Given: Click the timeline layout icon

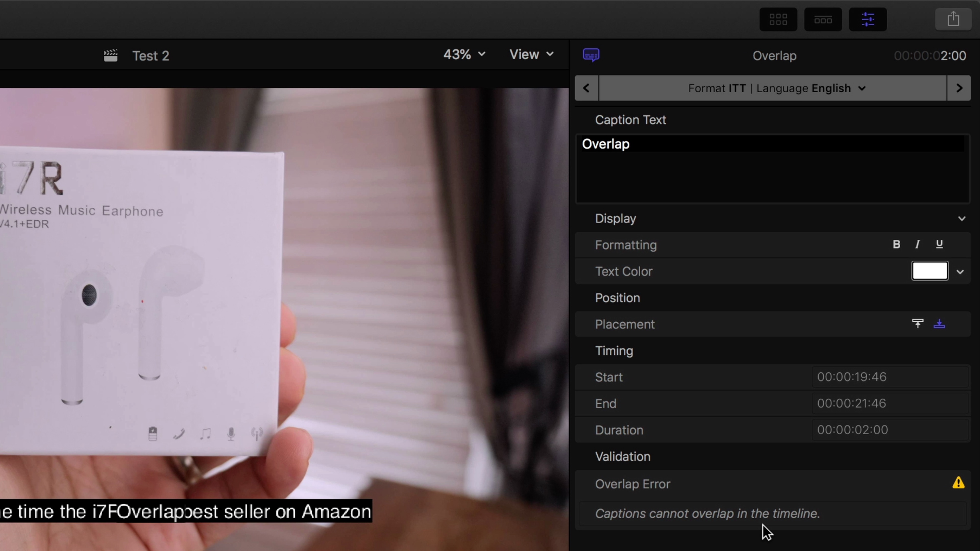Looking at the screenshot, I should [x=823, y=19].
